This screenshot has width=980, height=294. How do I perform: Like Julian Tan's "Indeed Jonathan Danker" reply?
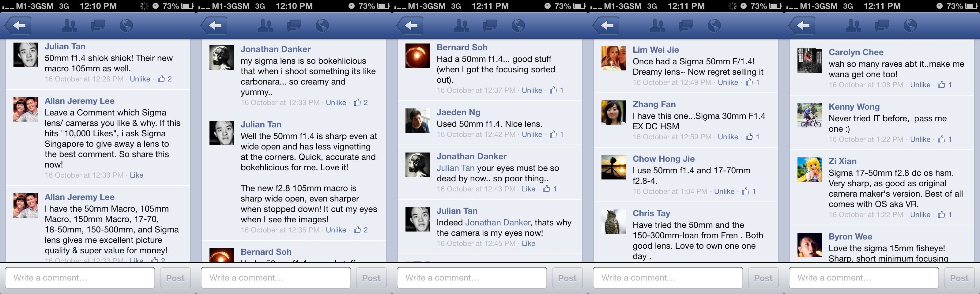[x=528, y=244]
